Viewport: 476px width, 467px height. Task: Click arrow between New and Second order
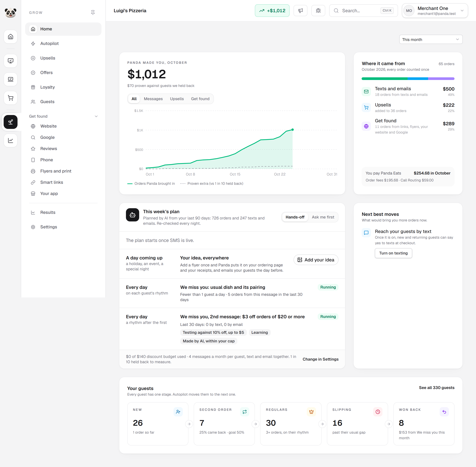coord(189,424)
